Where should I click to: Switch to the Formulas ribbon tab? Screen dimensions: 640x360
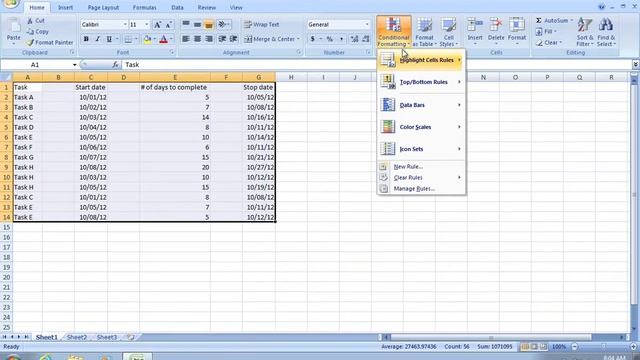144,7
